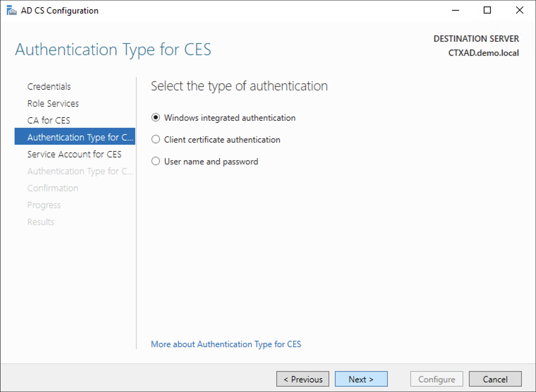
Task: Click the Authentication Type for CES heading
Action: pos(113,49)
